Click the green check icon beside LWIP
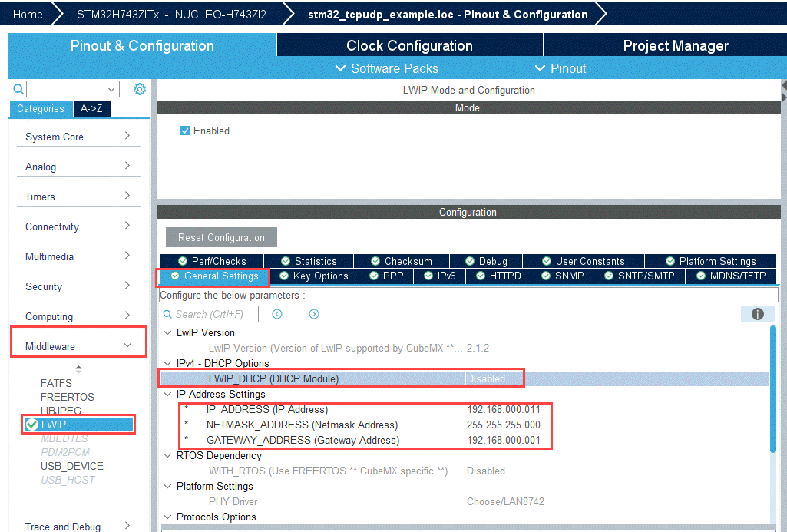787x532 pixels. (x=32, y=425)
